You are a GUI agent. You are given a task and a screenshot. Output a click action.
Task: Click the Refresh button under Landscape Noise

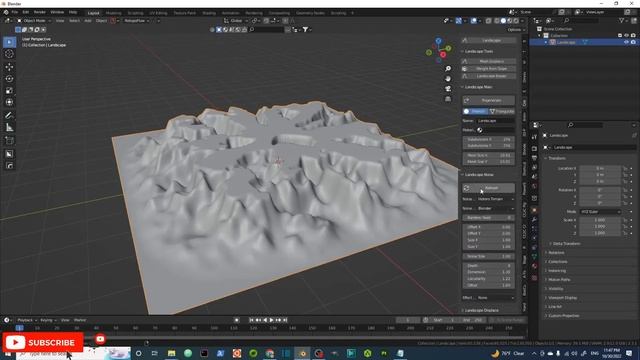(489, 188)
